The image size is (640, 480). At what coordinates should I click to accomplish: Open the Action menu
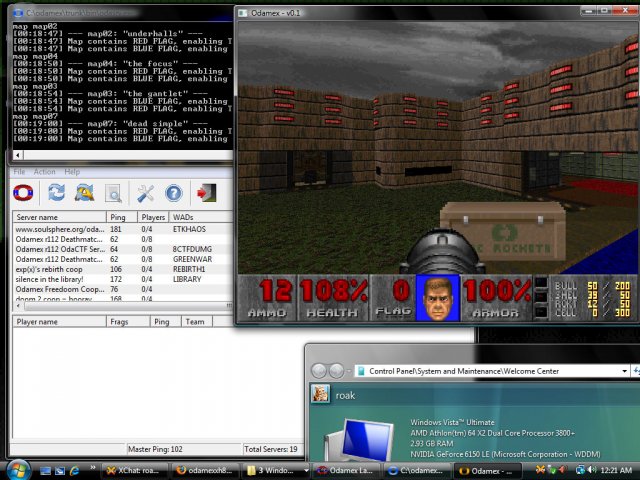click(44, 172)
